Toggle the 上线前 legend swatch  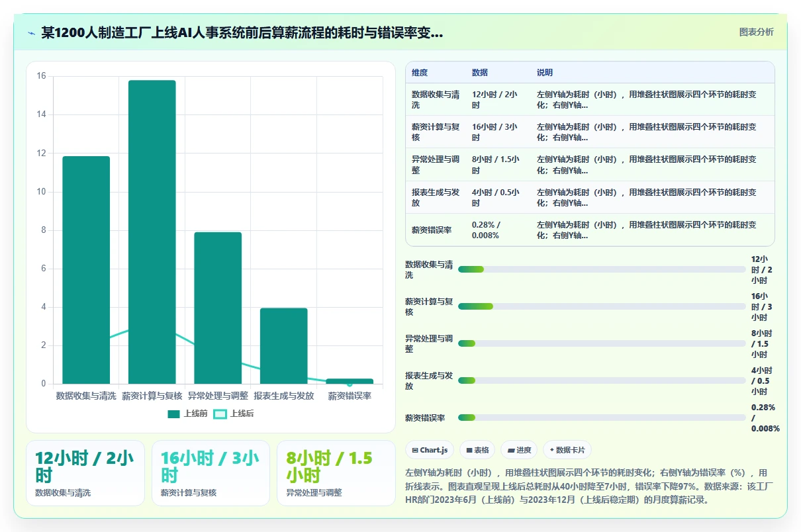coord(173,414)
